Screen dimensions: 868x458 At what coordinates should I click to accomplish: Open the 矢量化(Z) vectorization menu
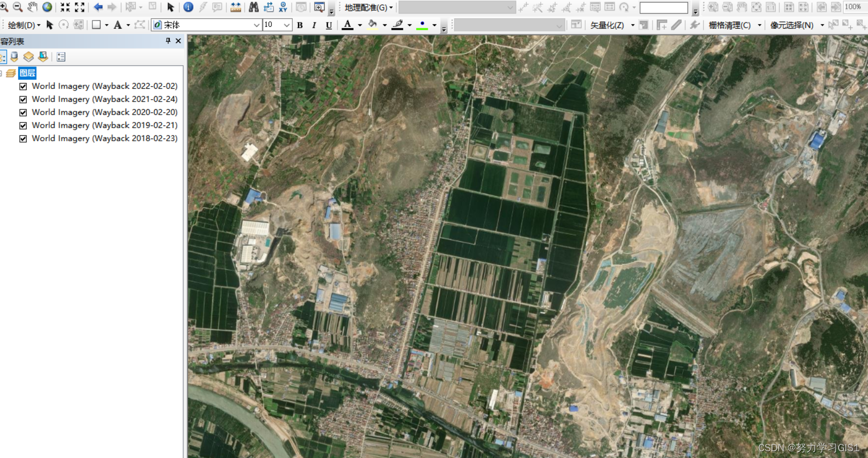pos(612,25)
